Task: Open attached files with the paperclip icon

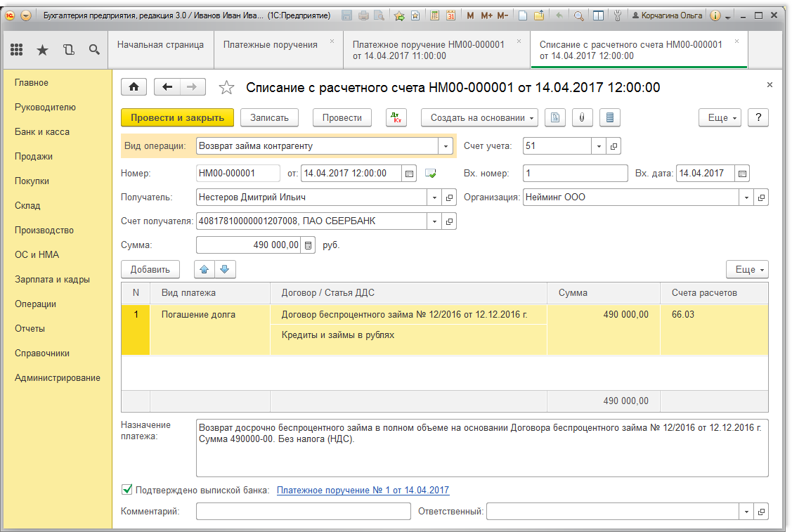Action: click(x=583, y=118)
